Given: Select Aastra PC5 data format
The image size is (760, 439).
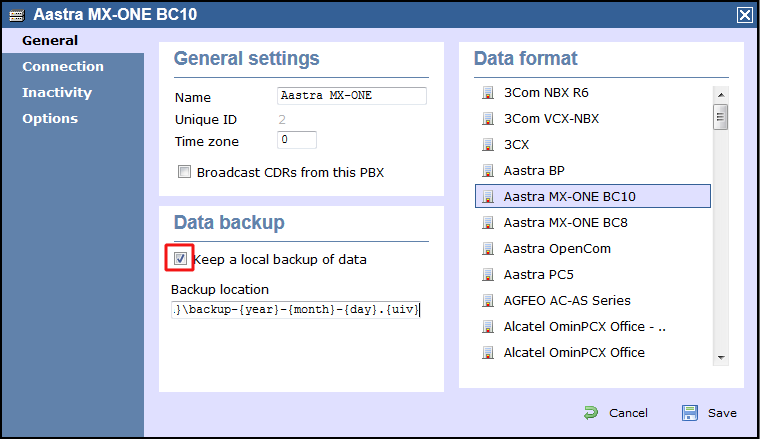Looking at the screenshot, I should (x=538, y=275).
